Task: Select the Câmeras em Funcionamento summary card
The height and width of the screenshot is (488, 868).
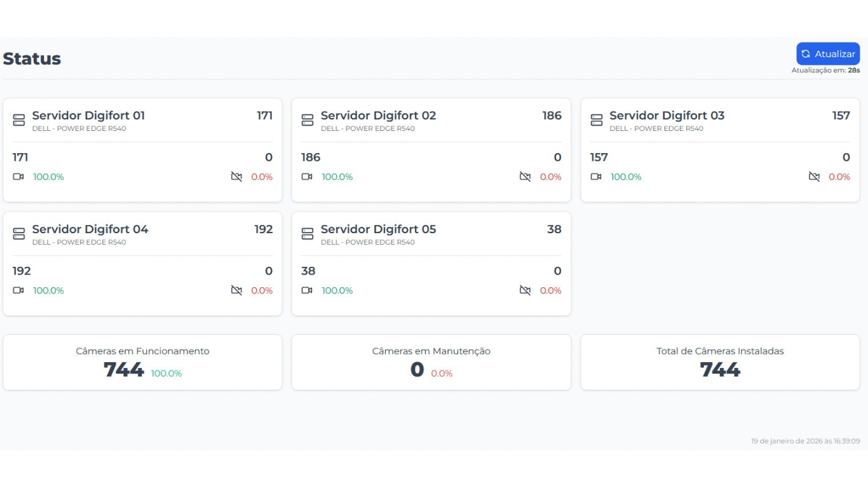Action: tap(142, 362)
